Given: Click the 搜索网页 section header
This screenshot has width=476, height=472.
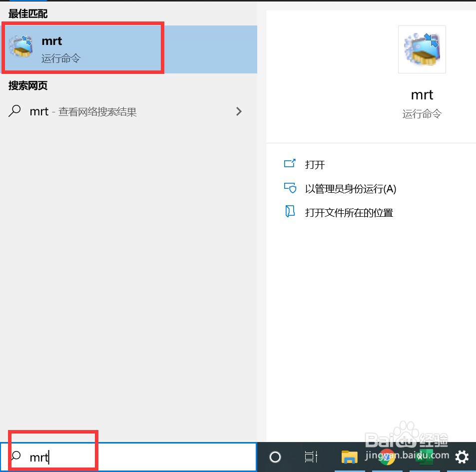Looking at the screenshot, I should [x=27, y=85].
